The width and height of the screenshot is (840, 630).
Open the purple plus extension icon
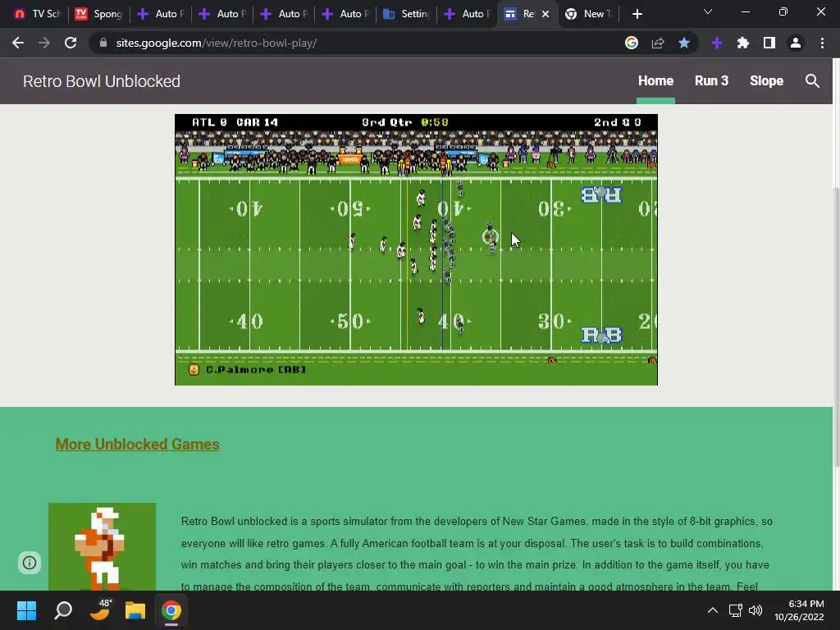tap(717, 43)
